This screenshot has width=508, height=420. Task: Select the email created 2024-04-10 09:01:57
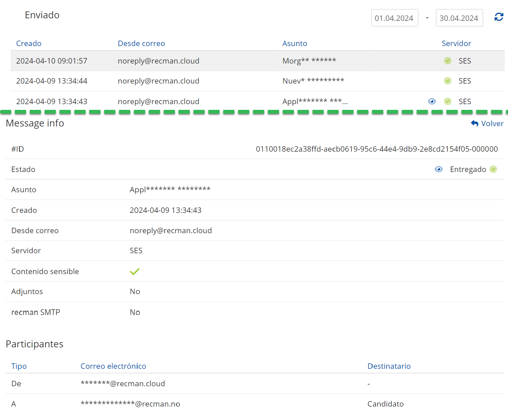tap(52, 61)
